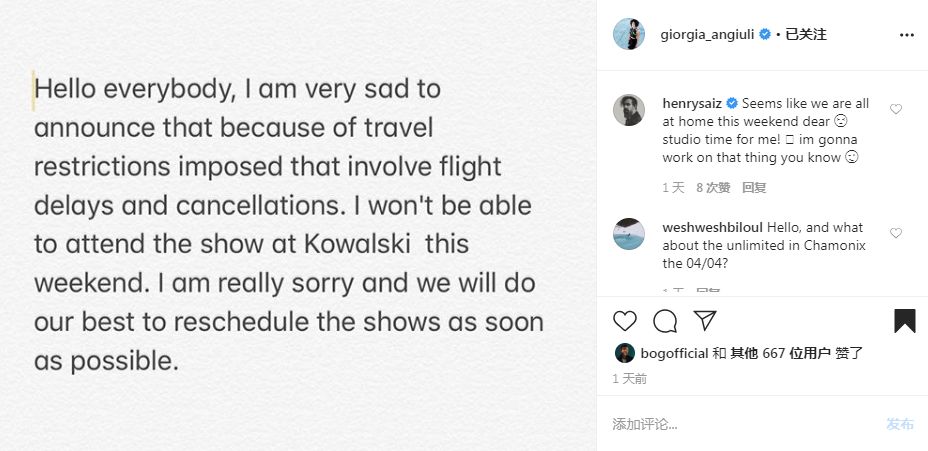Click the giorgia_angiuli username link
The image size is (928, 451).
(707, 34)
